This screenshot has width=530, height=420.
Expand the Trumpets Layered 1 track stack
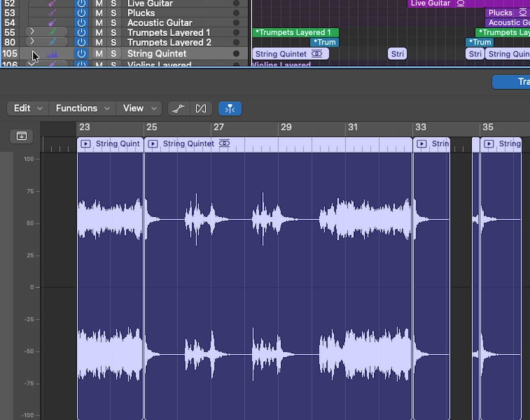pos(32,32)
